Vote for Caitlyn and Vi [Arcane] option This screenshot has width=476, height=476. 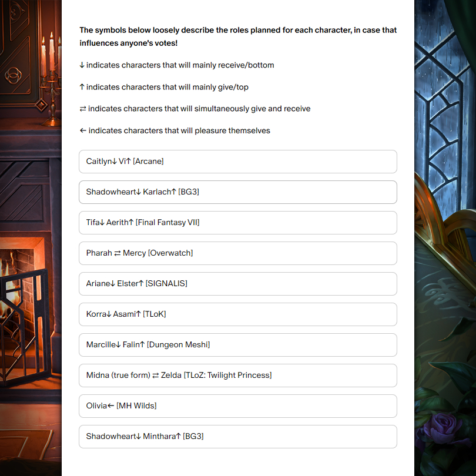[x=237, y=162]
